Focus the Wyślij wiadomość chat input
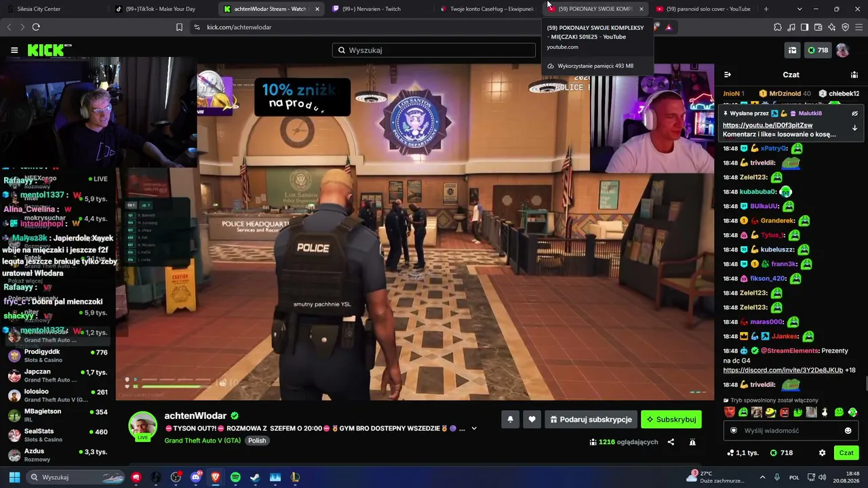Viewport: 868px width, 488px height. click(791, 430)
